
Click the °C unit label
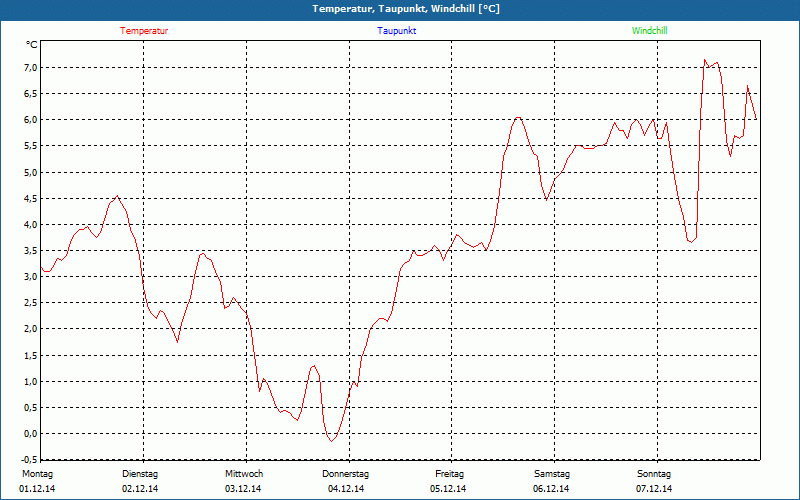32,45
